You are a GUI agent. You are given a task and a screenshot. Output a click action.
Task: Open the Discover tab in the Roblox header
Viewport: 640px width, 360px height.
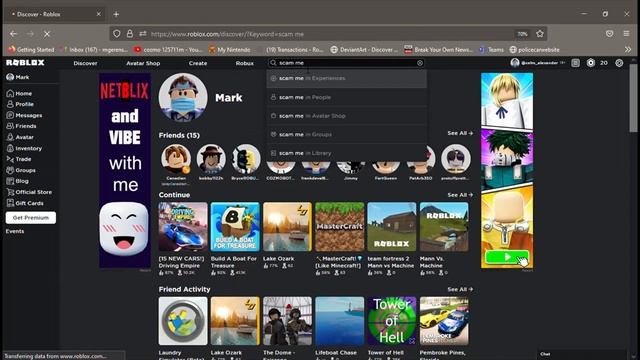[x=85, y=63]
